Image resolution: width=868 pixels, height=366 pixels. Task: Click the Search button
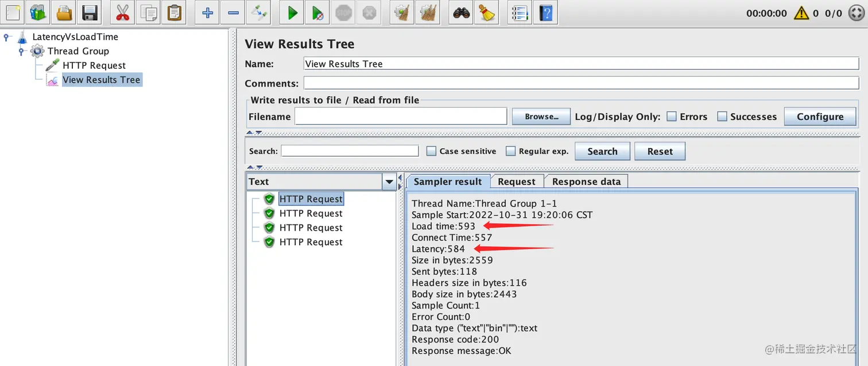[602, 151]
